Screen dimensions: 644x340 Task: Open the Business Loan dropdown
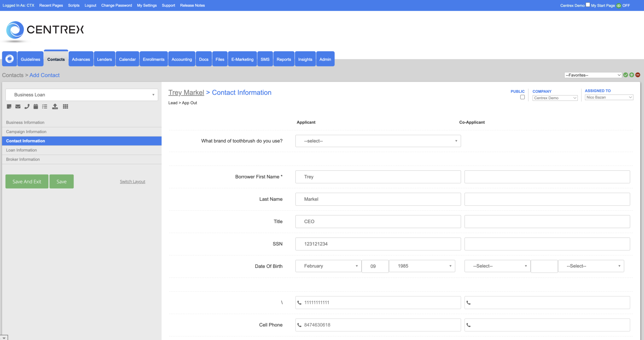(x=81, y=94)
